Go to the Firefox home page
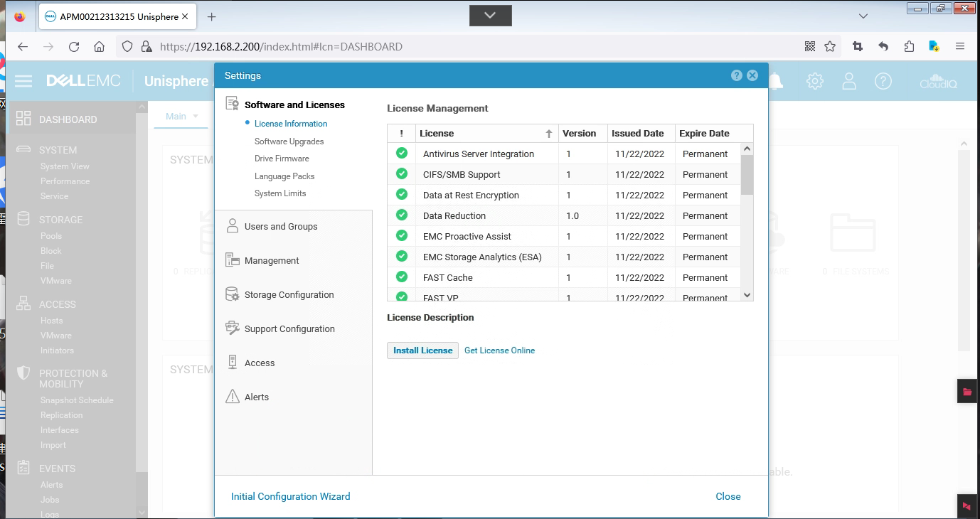980x519 pixels. [x=100, y=46]
